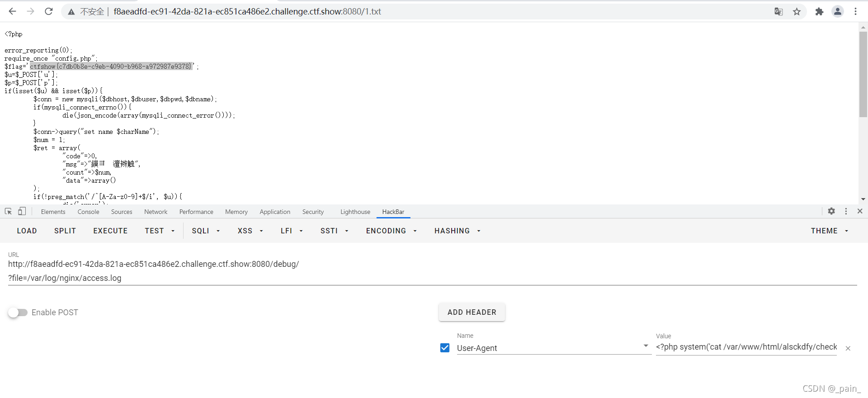Close the DevTools panel
Viewport: 868px width, 398px height.
[860, 211]
